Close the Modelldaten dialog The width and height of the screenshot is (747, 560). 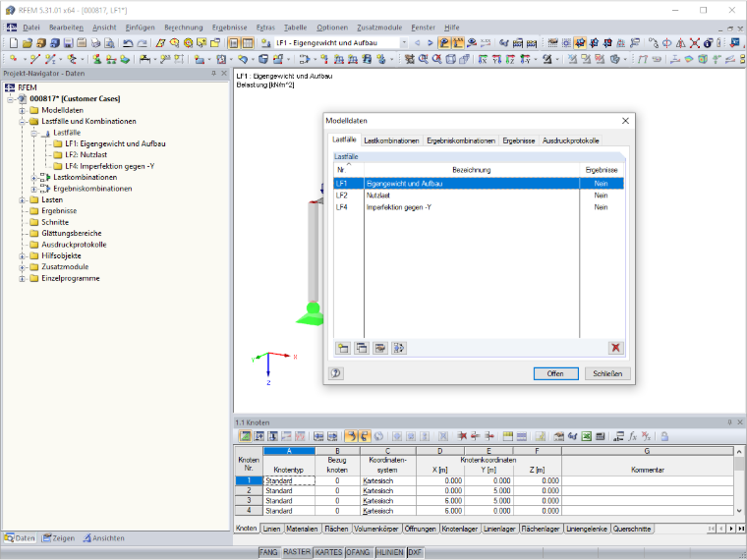(x=625, y=121)
